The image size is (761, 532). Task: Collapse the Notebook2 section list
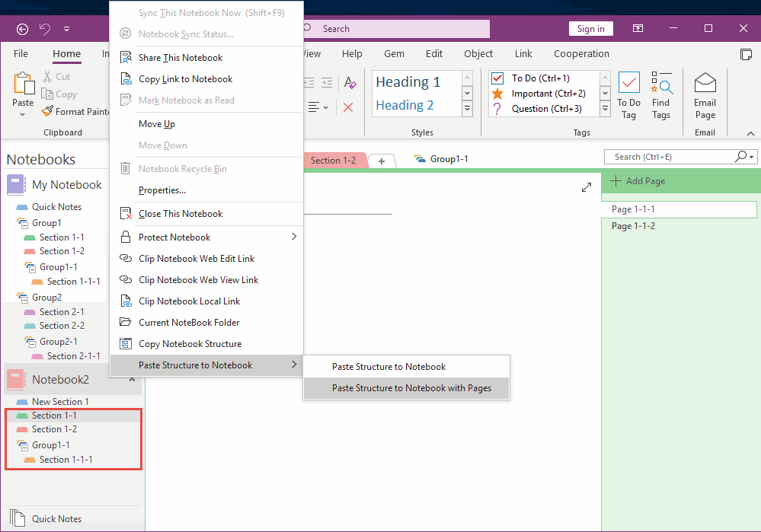pos(132,379)
